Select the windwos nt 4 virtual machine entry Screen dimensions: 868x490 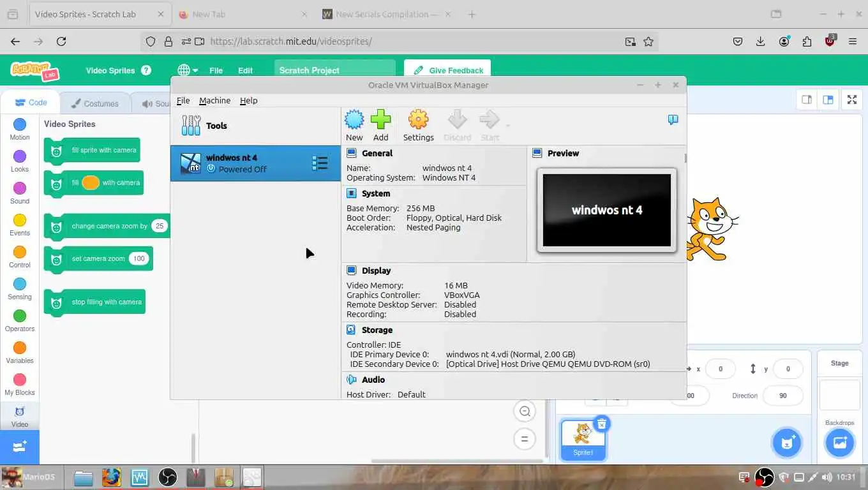(x=255, y=163)
